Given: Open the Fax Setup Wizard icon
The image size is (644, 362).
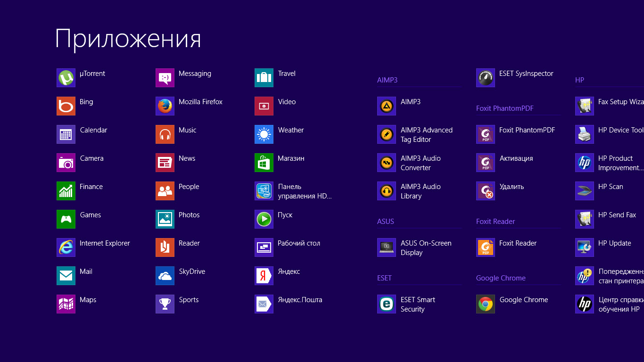Looking at the screenshot, I should (x=585, y=106).
